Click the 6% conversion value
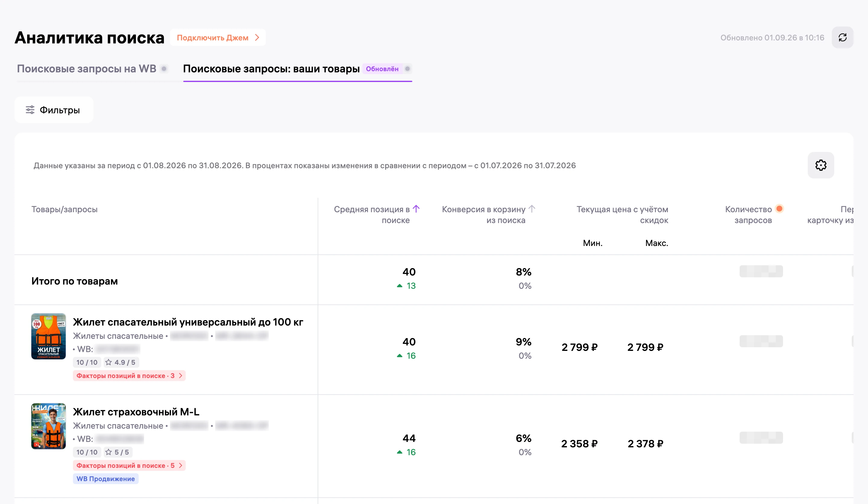 pyautogui.click(x=524, y=438)
